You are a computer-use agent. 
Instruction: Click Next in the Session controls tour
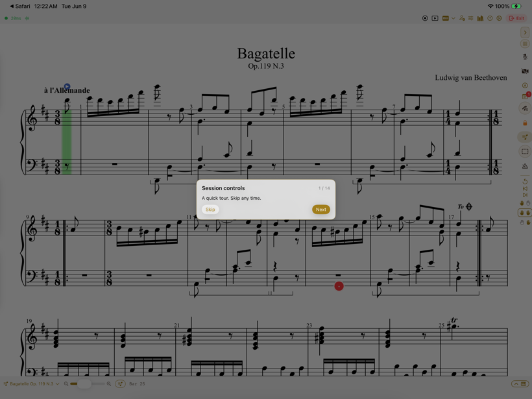[320, 210]
